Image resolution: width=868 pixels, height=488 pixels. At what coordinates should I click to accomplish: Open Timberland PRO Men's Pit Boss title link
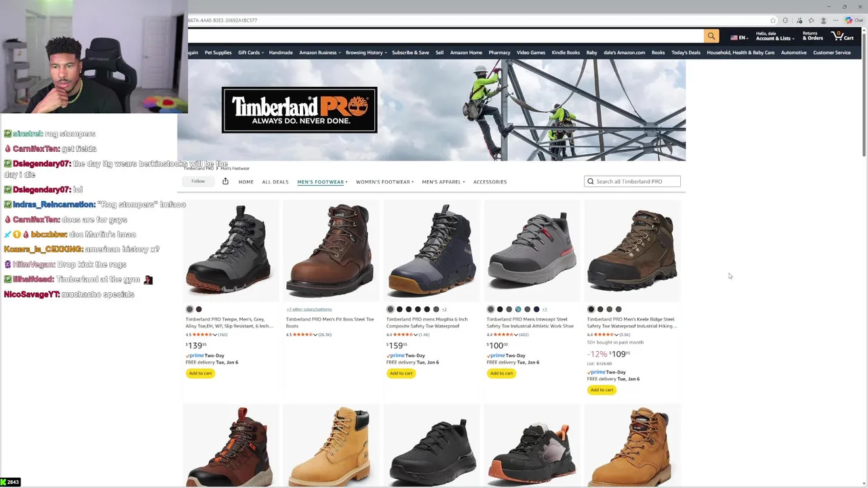coord(330,323)
